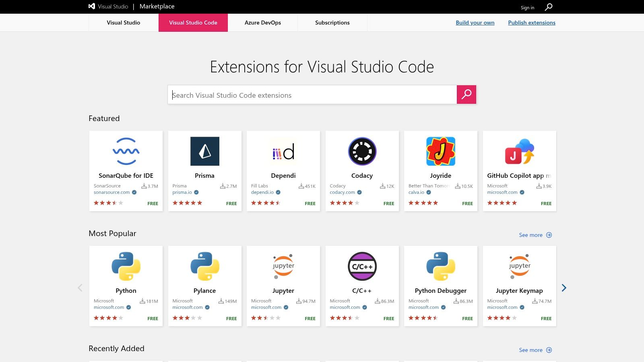The height and width of the screenshot is (362, 644).
Task: Click star rating on Prisma card
Action: tap(188, 203)
